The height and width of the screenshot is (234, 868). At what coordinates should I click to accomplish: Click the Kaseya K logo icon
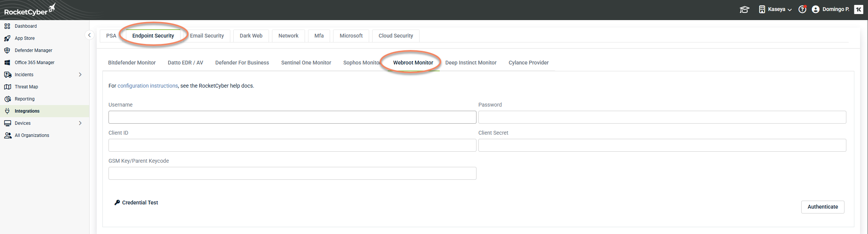click(859, 9)
